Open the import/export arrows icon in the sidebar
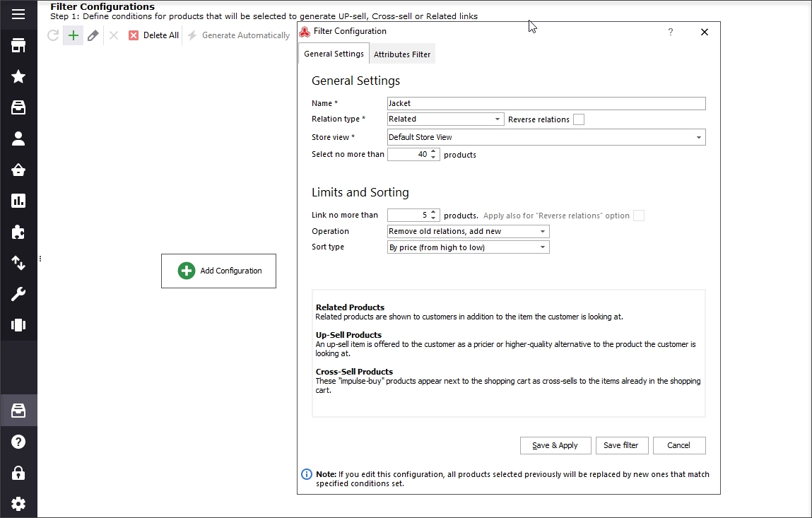Viewport: 812px width, 518px height. (18, 263)
